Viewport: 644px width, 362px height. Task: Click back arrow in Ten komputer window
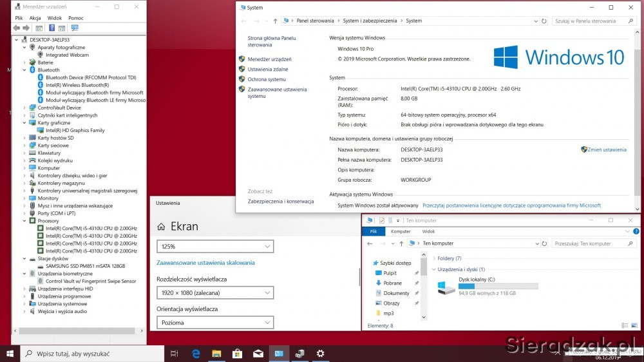pos(370,243)
